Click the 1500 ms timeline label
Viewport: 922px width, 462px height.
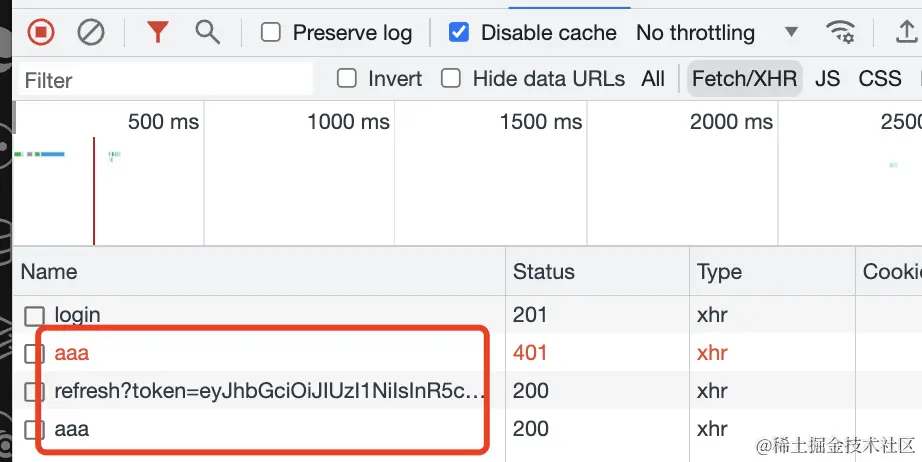point(541,122)
